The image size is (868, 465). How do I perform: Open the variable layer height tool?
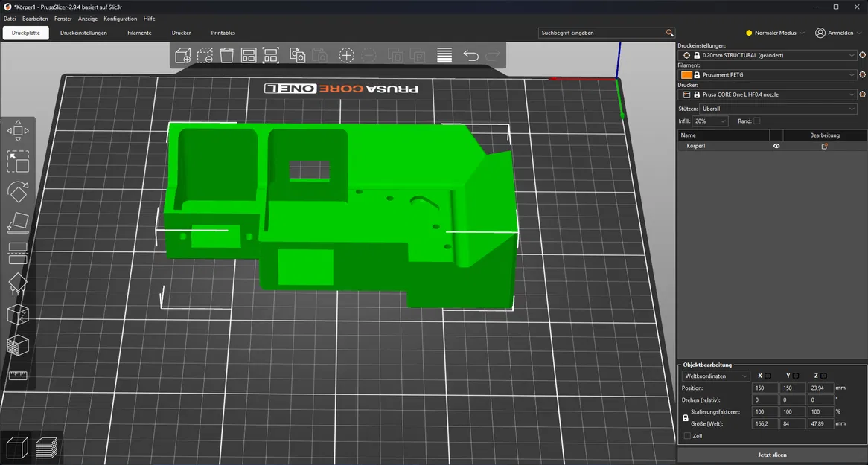pyautogui.click(x=444, y=55)
